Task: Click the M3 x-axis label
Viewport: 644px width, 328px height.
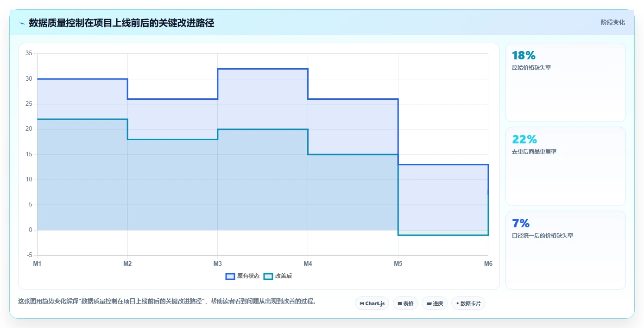Action: point(217,264)
